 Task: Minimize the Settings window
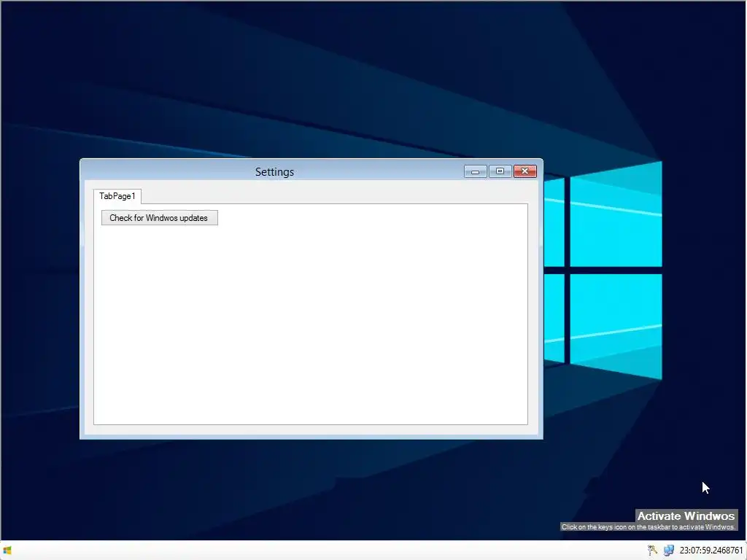[x=476, y=171]
